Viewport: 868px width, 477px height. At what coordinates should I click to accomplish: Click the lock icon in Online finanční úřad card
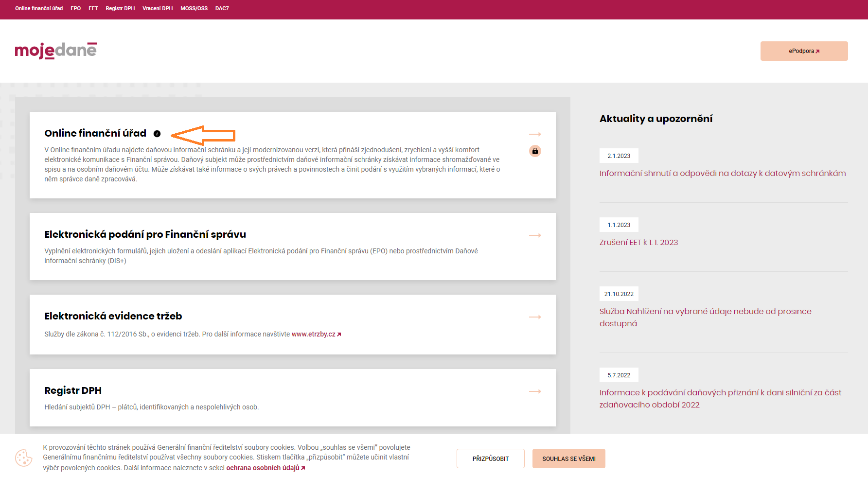point(535,151)
